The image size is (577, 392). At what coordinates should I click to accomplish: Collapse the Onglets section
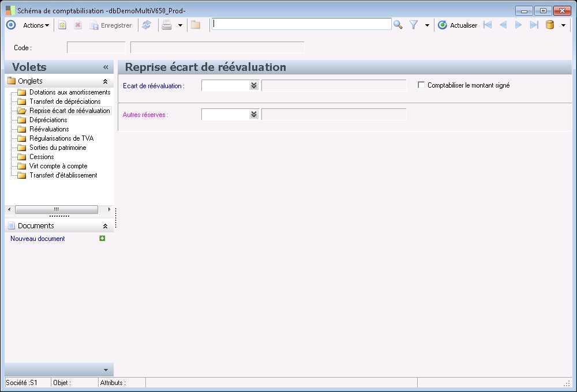coord(105,81)
